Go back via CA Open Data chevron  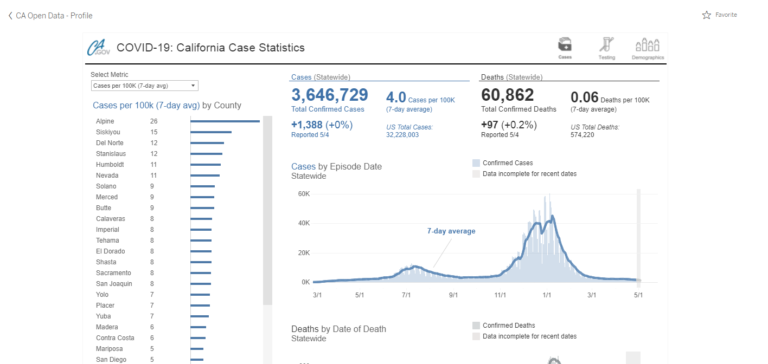coord(10,16)
